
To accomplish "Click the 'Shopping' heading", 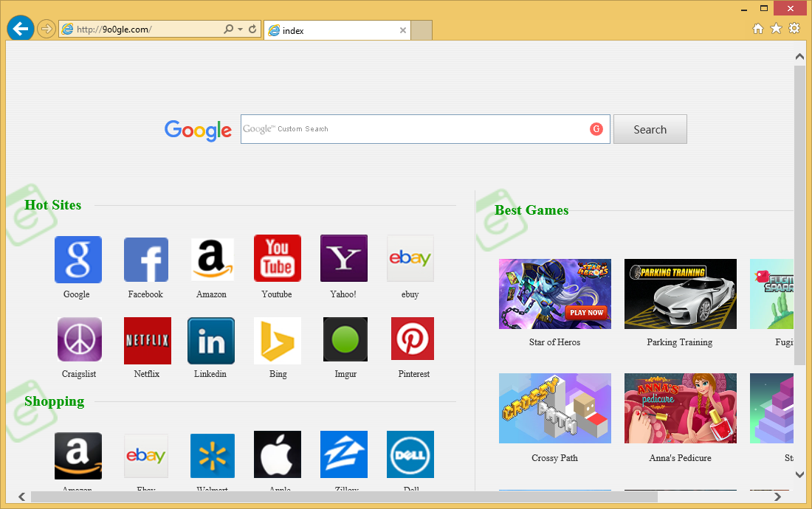I will pyautogui.click(x=55, y=401).
